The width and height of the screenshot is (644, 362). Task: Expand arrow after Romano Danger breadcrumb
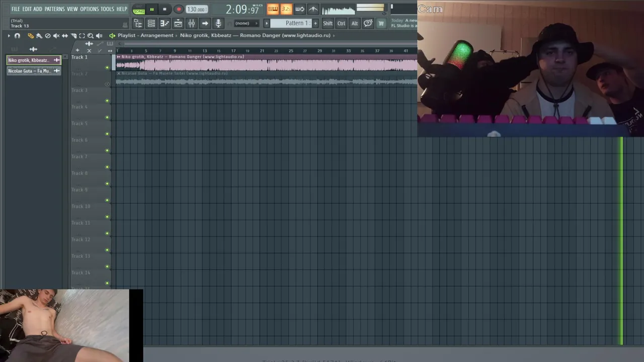tap(334, 36)
